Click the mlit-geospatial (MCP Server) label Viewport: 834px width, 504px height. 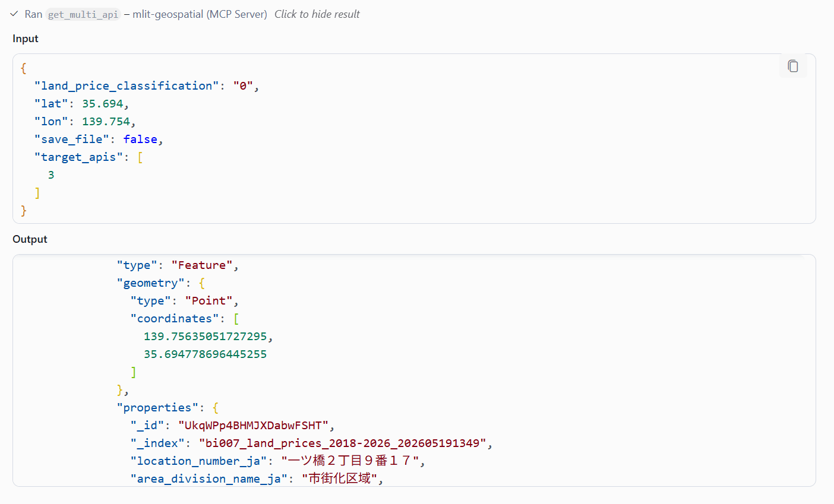click(x=200, y=14)
